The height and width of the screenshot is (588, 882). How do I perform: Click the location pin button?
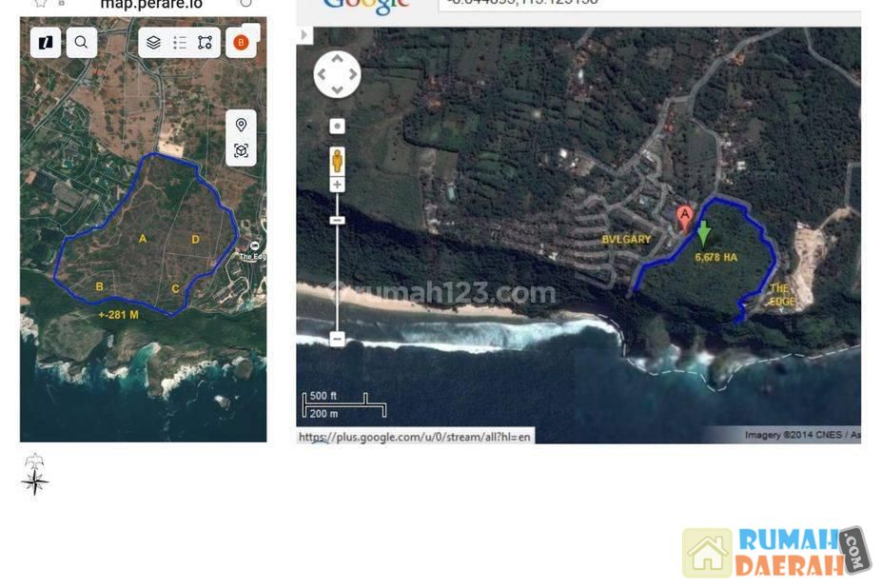click(x=241, y=126)
